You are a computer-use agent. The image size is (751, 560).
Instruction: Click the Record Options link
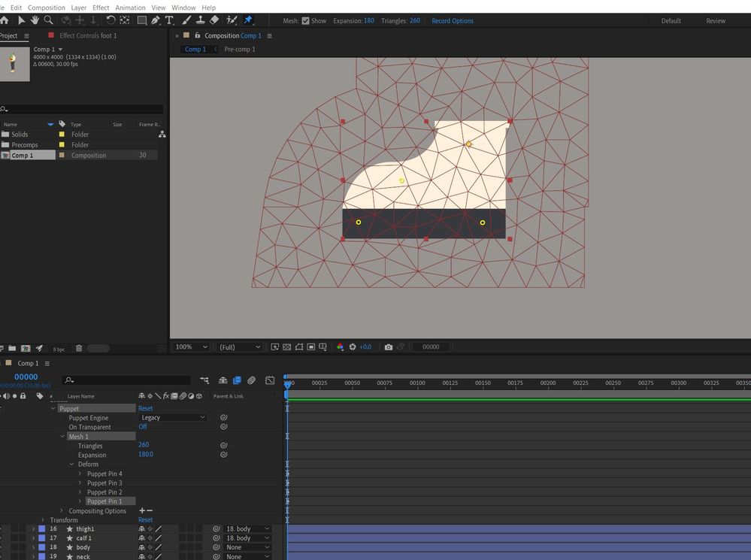[x=453, y=21]
